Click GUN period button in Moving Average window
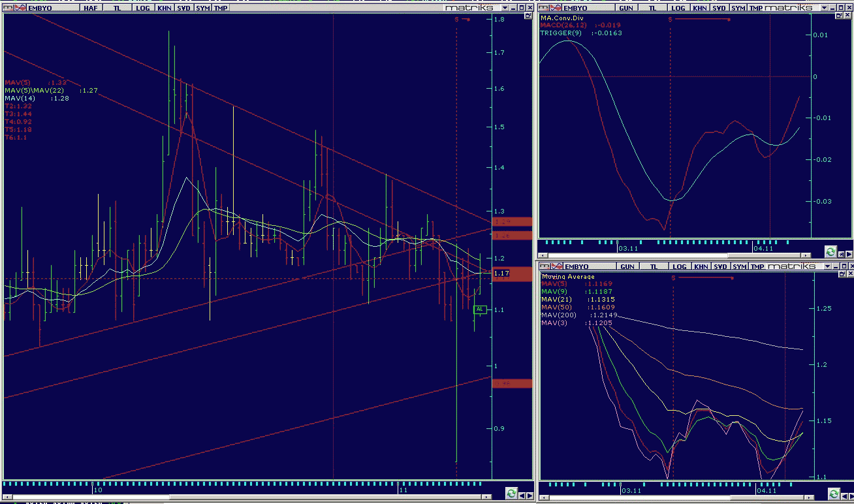The image size is (854, 504). tap(627, 266)
